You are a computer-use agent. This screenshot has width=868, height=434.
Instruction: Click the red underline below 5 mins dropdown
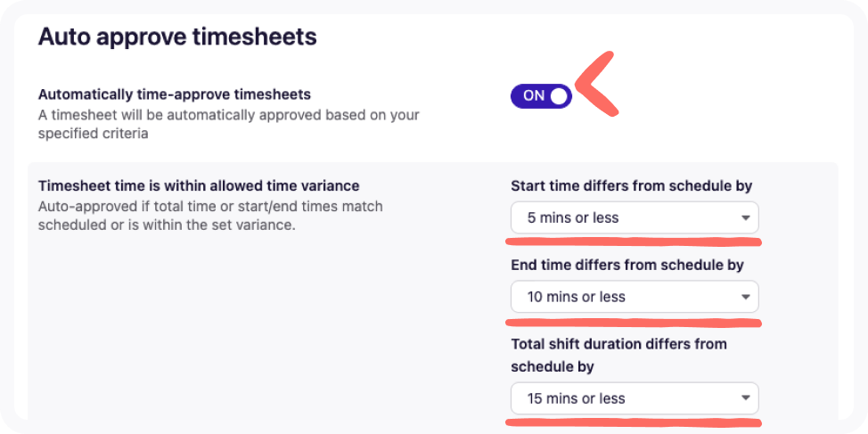click(634, 240)
